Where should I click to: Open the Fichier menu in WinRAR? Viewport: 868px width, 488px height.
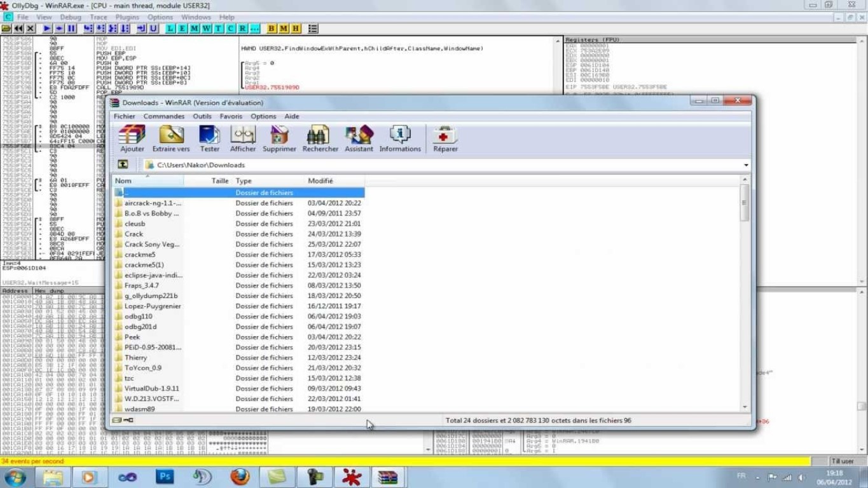coord(124,116)
